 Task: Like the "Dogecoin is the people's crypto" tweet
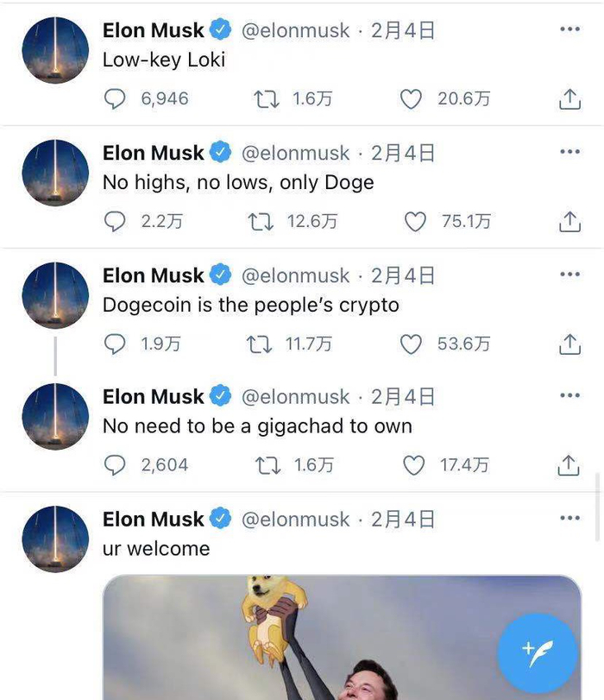tap(411, 344)
